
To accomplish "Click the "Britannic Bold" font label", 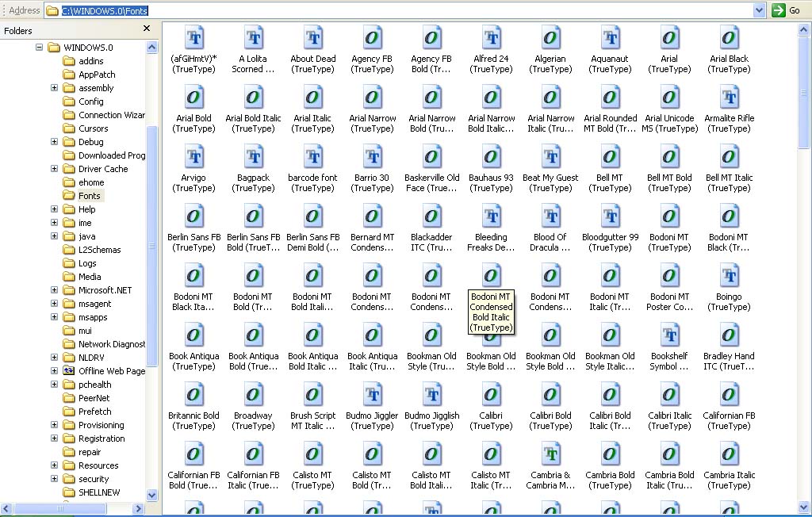I will [x=193, y=420].
